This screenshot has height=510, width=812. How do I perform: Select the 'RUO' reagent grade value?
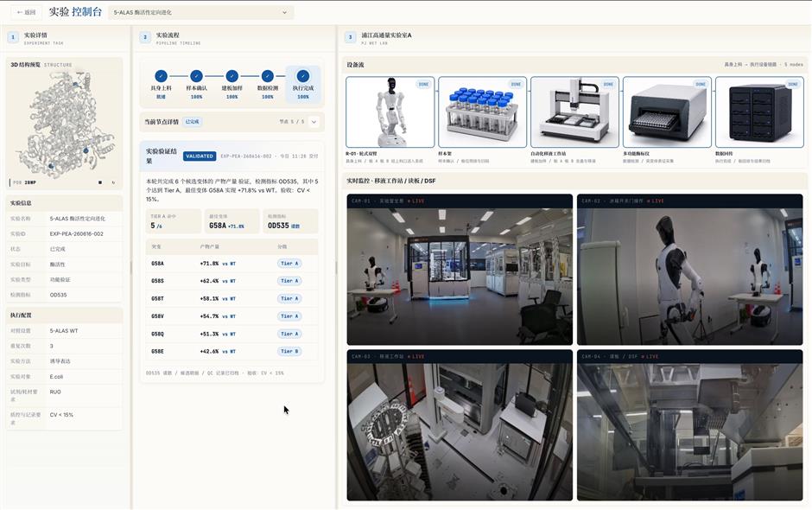pyautogui.click(x=55, y=392)
